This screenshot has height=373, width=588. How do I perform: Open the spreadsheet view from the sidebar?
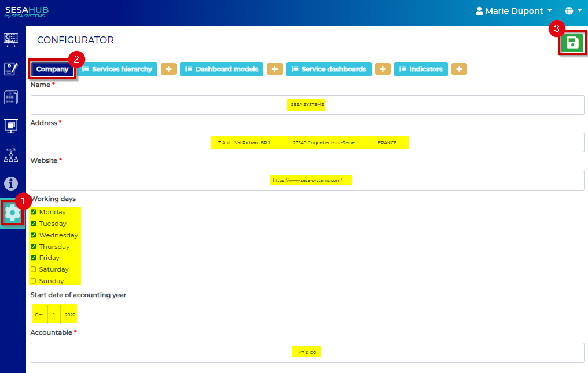[12, 97]
